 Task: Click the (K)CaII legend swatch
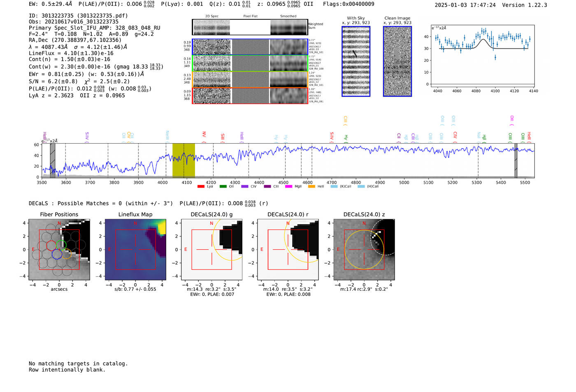click(x=334, y=187)
